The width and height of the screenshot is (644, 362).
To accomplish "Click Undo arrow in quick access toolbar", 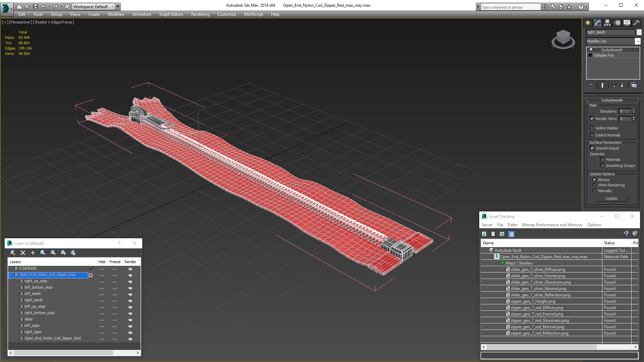I will pos(43,6).
